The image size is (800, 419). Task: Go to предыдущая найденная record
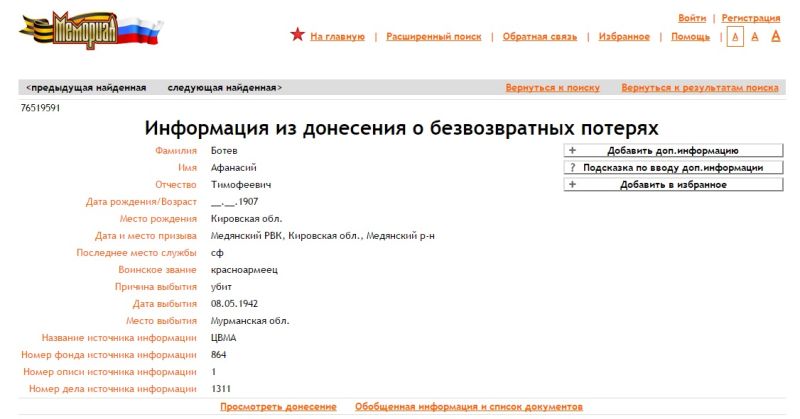click(86, 88)
